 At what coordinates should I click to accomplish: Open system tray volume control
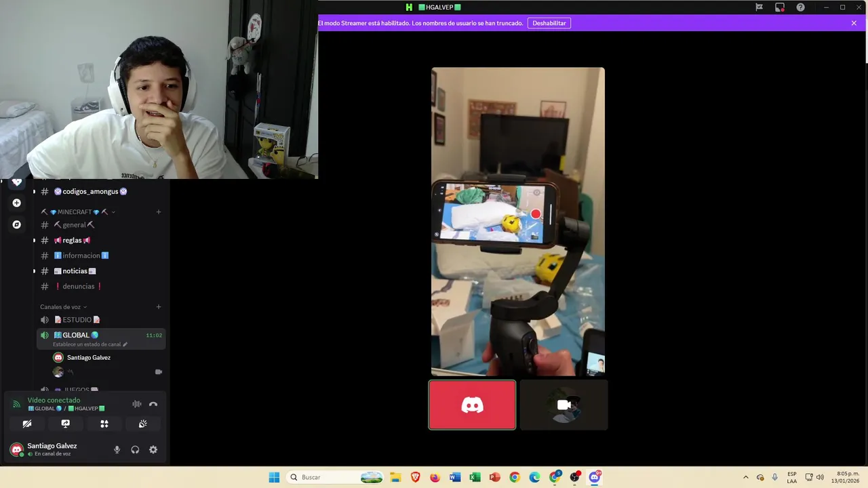820,477
